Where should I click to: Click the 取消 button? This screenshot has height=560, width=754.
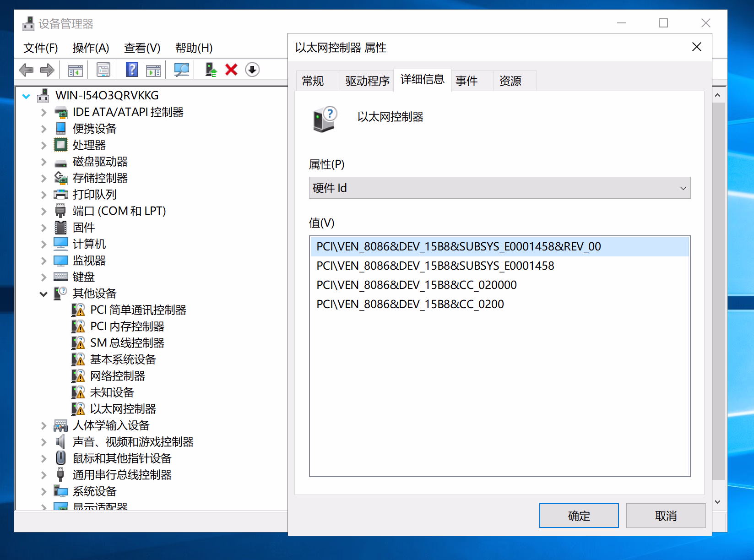(666, 516)
